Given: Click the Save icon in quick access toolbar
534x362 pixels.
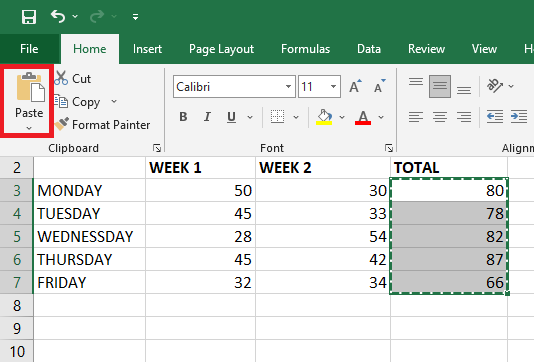Looking at the screenshot, I should (29, 17).
